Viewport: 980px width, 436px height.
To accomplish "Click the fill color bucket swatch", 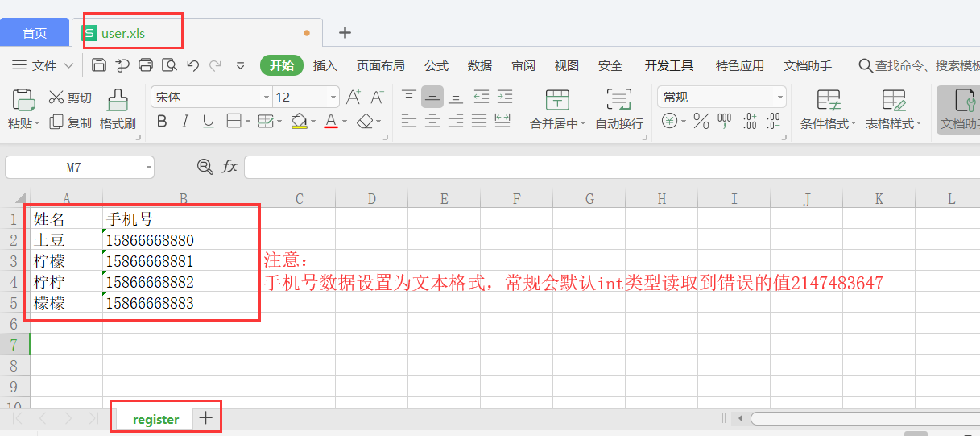I will 299,122.
